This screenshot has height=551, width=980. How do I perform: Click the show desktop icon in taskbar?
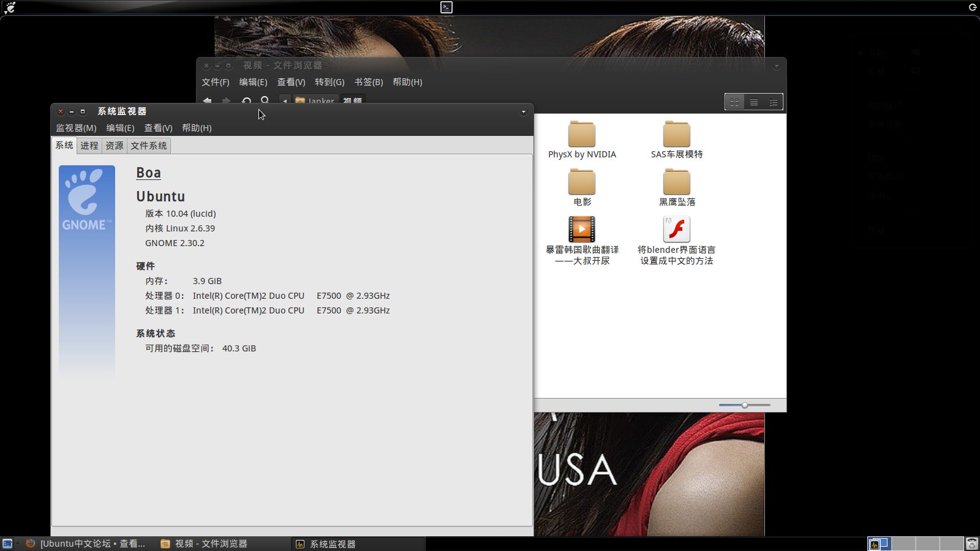[x=7, y=544]
